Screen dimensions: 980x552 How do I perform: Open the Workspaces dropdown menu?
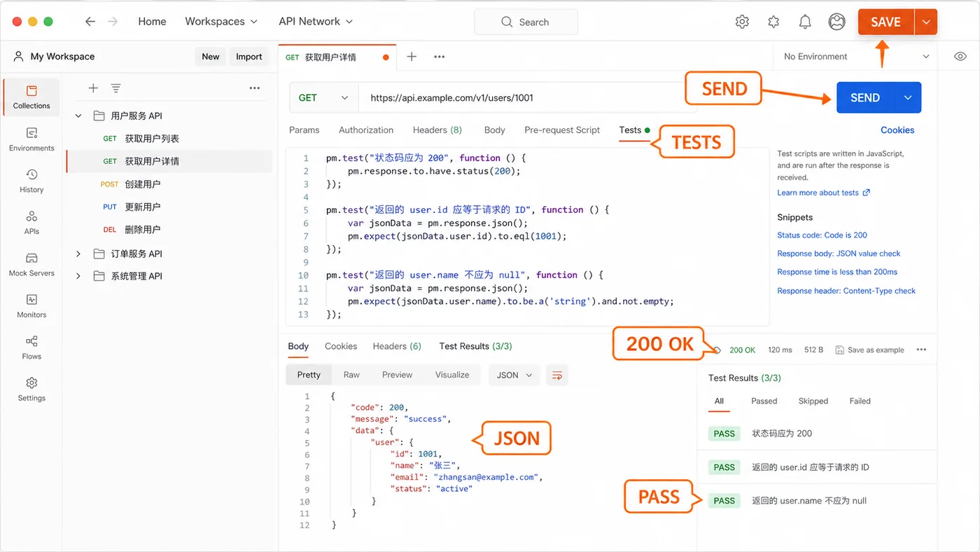pyautogui.click(x=221, y=22)
